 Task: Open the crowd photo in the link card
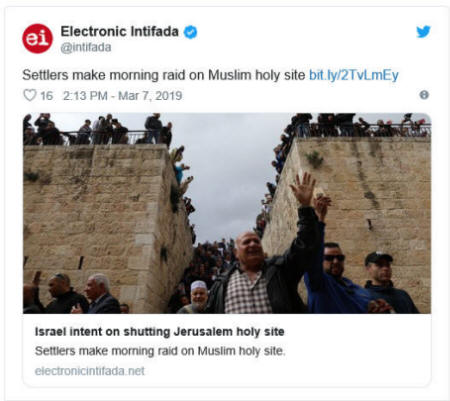(x=227, y=213)
